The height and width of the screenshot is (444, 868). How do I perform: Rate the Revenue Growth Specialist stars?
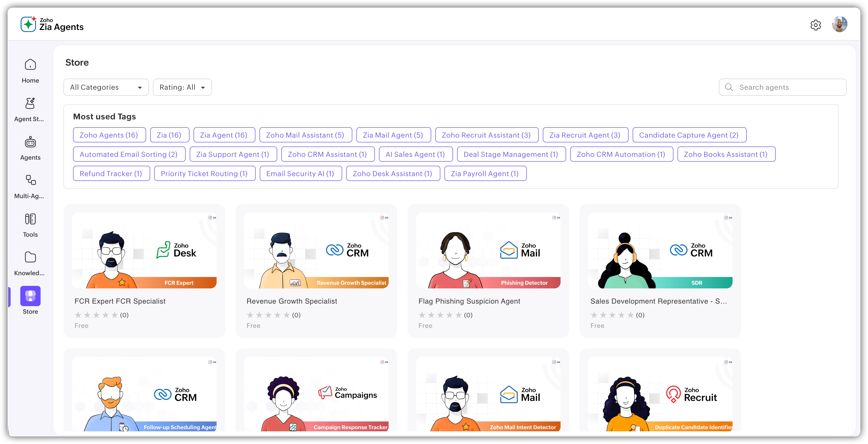coord(268,315)
